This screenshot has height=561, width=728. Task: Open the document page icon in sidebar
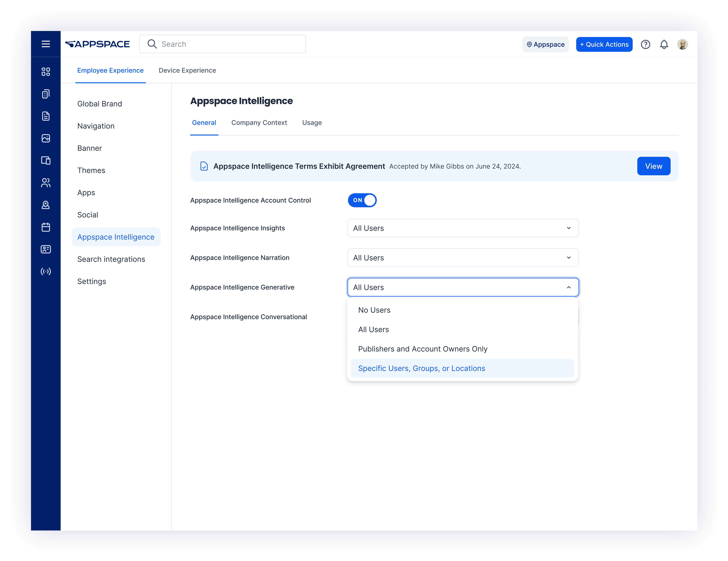pos(46,116)
